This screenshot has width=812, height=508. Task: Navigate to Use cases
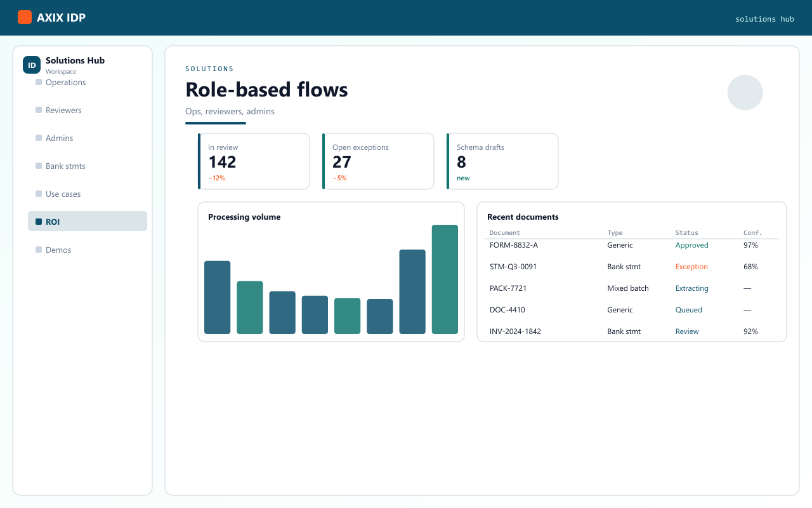(88, 194)
